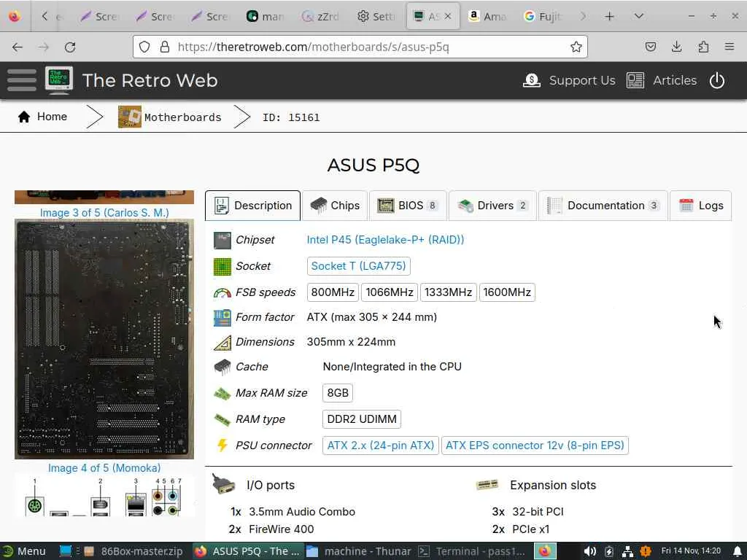Select the Description tab
The width and height of the screenshot is (747, 560).
[252, 205]
